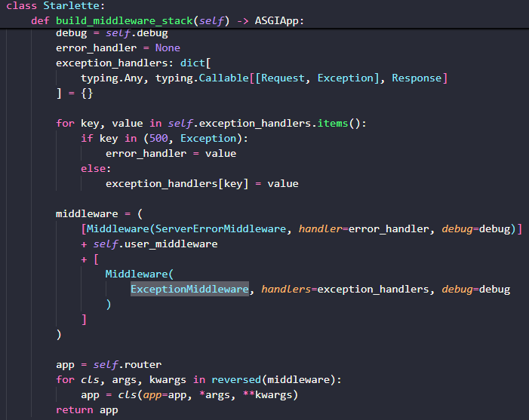Click the 'debug = self.debug' line

[x=112, y=33]
